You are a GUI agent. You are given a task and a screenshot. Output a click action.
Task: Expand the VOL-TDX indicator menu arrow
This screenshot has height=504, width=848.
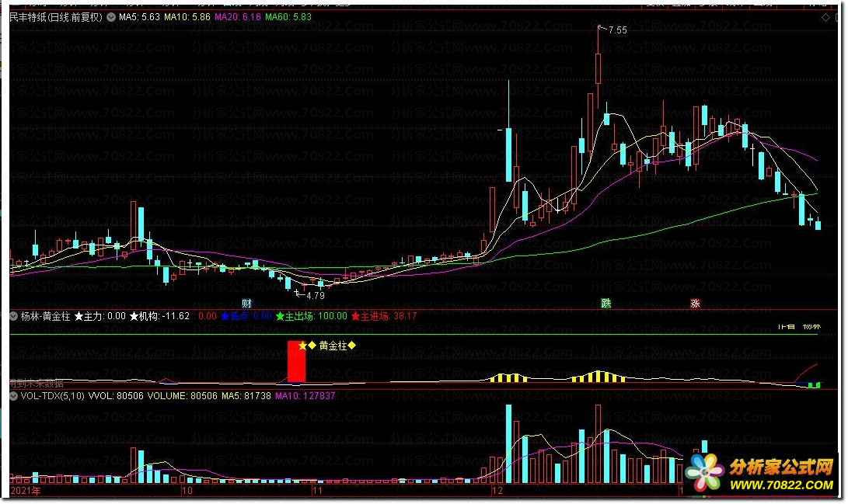(14, 396)
